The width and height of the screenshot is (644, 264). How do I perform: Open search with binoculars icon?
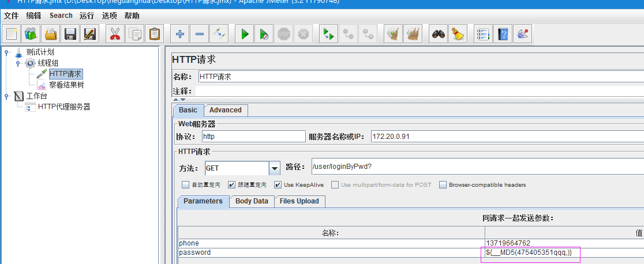pos(438,33)
